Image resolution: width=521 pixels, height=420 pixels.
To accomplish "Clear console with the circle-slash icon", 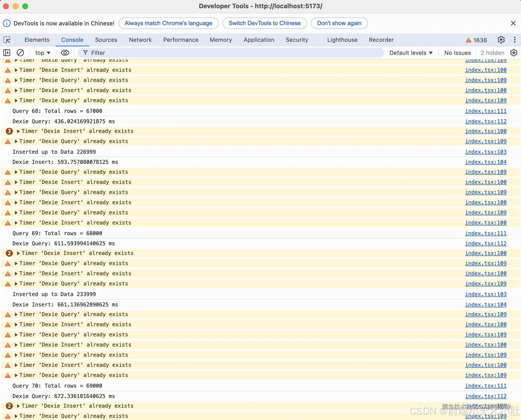I will [20, 53].
